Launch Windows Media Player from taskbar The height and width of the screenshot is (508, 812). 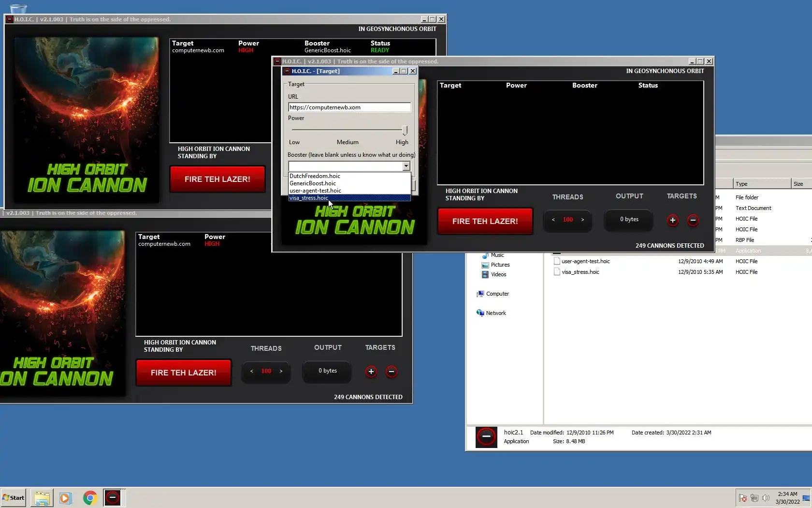[65, 498]
